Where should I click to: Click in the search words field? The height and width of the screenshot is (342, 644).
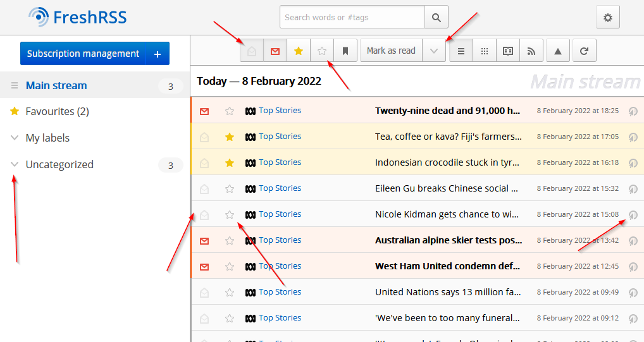pyautogui.click(x=352, y=18)
